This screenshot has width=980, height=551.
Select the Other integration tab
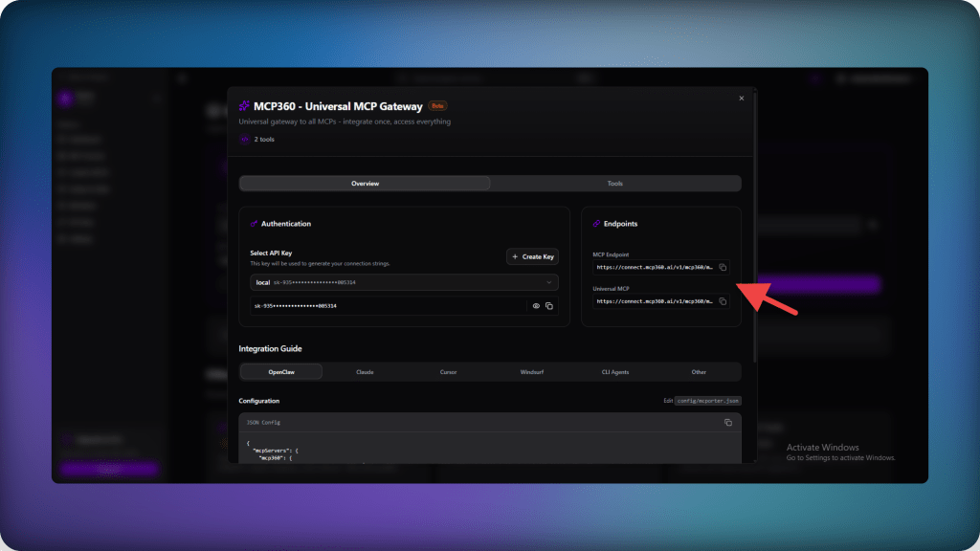(699, 372)
